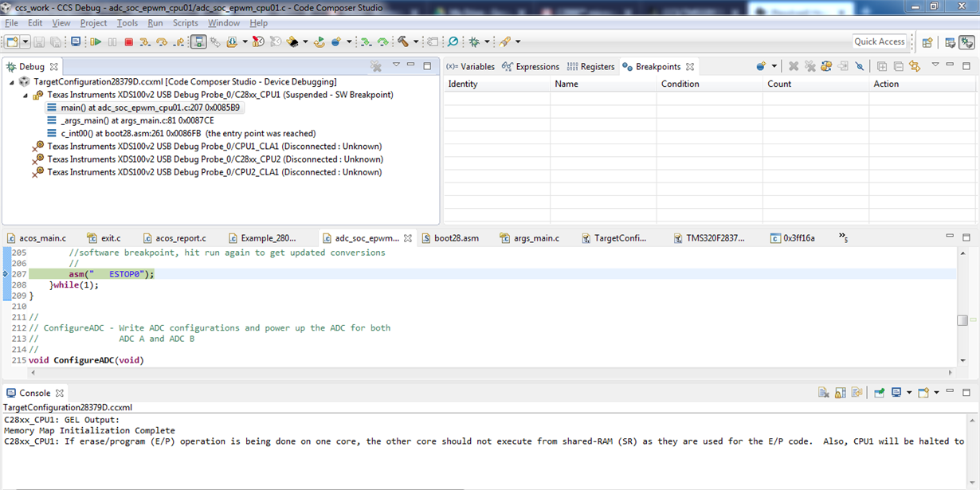Step Over the current line
The height and width of the screenshot is (490, 980).
tap(163, 41)
